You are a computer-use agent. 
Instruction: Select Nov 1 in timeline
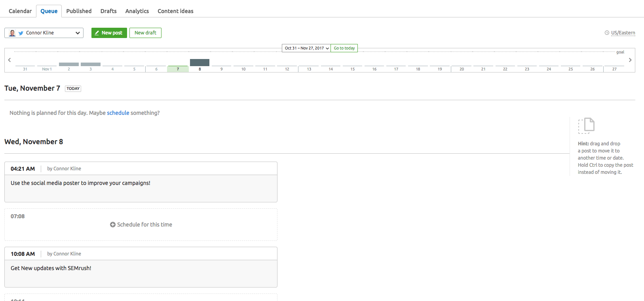click(47, 69)
